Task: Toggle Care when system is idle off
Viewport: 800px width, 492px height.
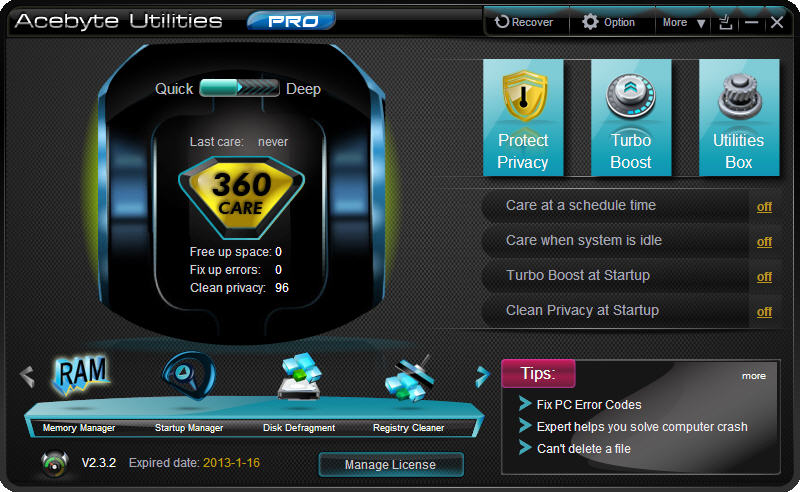Action: click(764, 241)
